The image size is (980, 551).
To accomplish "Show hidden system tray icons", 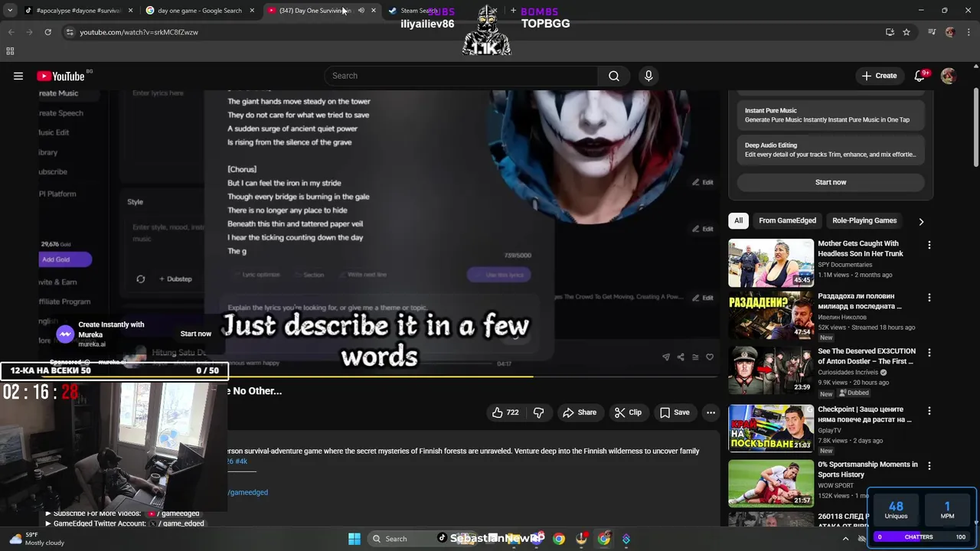I will pos(845,539).
